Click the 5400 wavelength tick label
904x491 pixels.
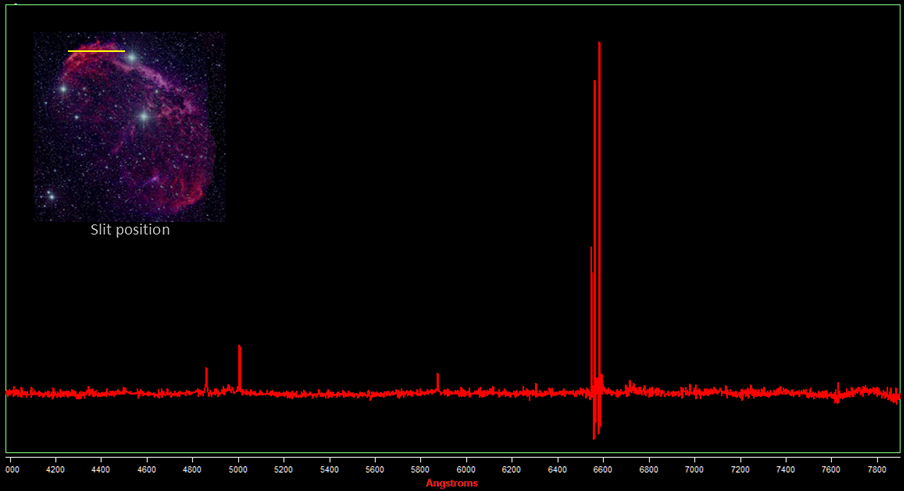coord(329,469)
